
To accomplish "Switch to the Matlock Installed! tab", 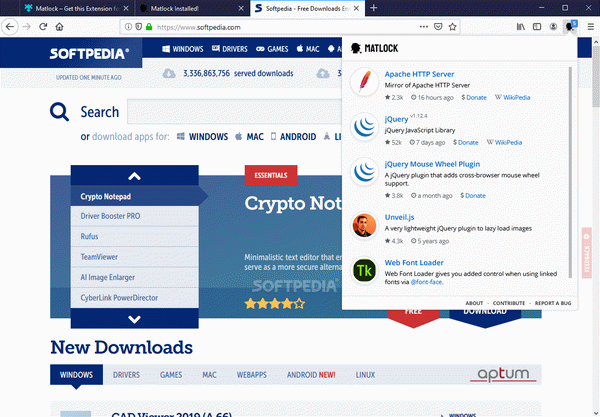I will 191,8.
